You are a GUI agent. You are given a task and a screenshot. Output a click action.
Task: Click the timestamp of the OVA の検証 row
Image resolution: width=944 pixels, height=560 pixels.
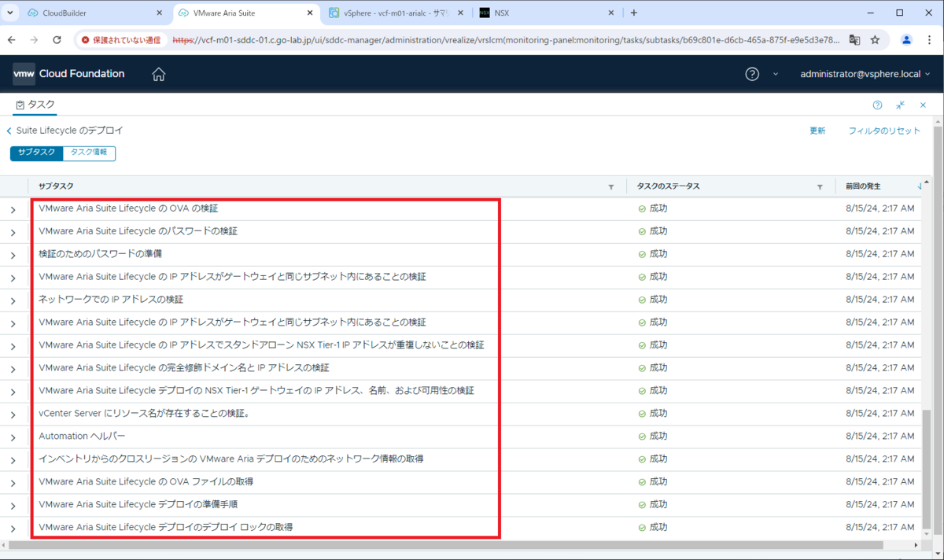pos(879,209)
